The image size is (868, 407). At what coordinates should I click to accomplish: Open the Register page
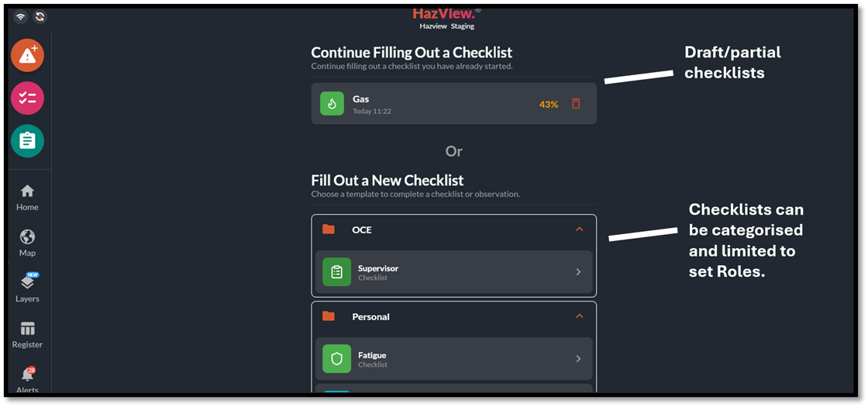[x=27, y=334]
